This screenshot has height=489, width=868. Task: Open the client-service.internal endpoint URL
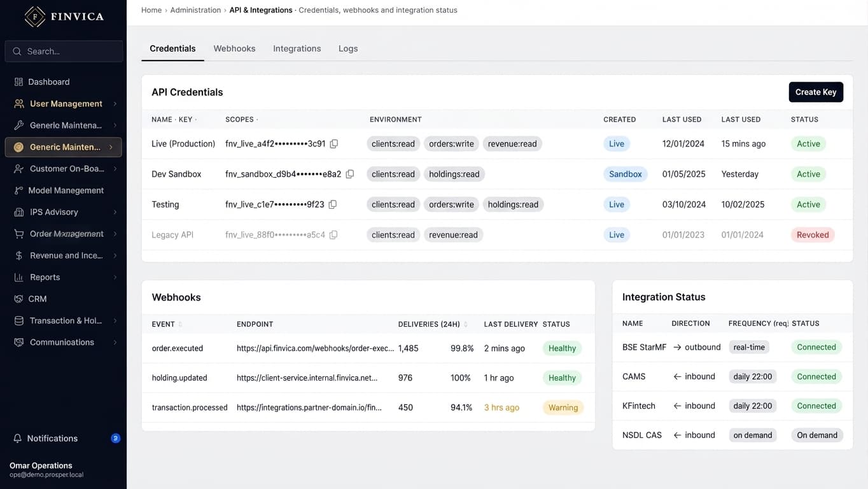coord(307,378)
